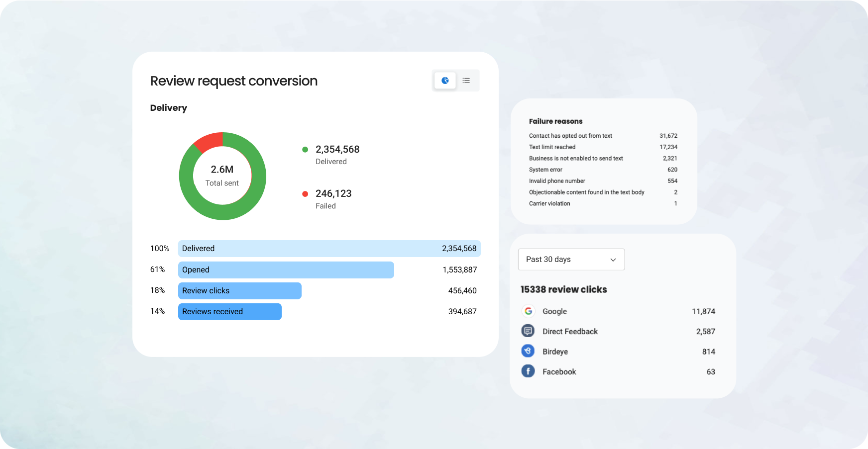
Task: Collapse the Failure reasons panel
Action: (x=556, y=121)
